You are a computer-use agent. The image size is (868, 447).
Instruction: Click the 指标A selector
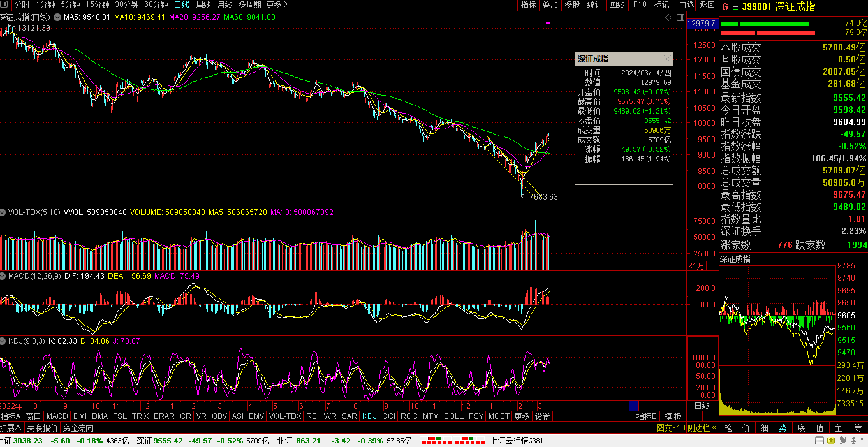11,416
